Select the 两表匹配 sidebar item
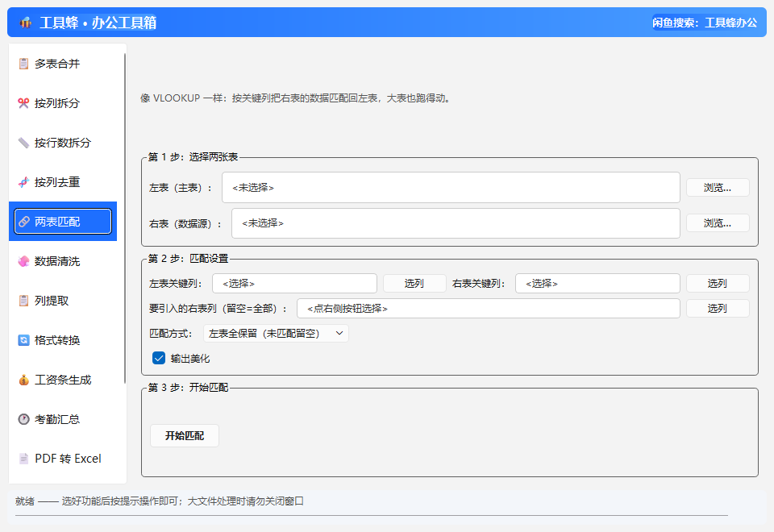This screenshot has height=532, width=774. tap(63, 222)
